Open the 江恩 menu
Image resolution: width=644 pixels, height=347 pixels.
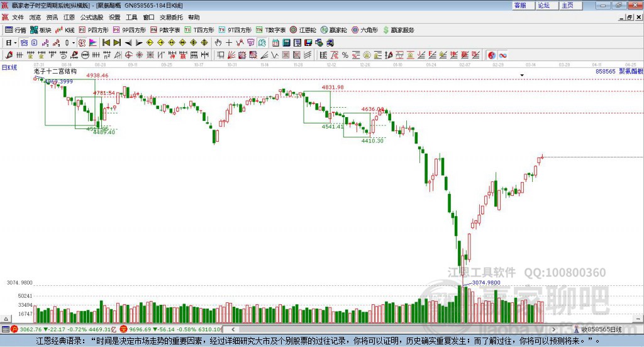coord(69,17)
